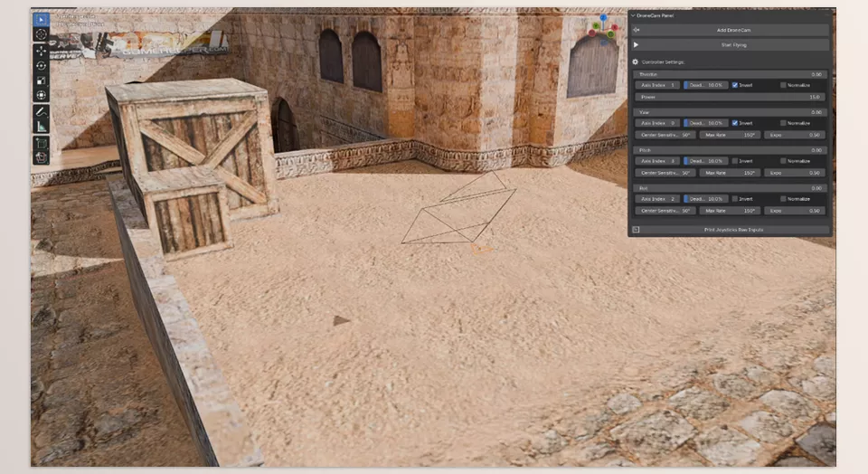The image size is (868, 474).
Task: Click the Throttle Power value field
Action: point(731,97)
